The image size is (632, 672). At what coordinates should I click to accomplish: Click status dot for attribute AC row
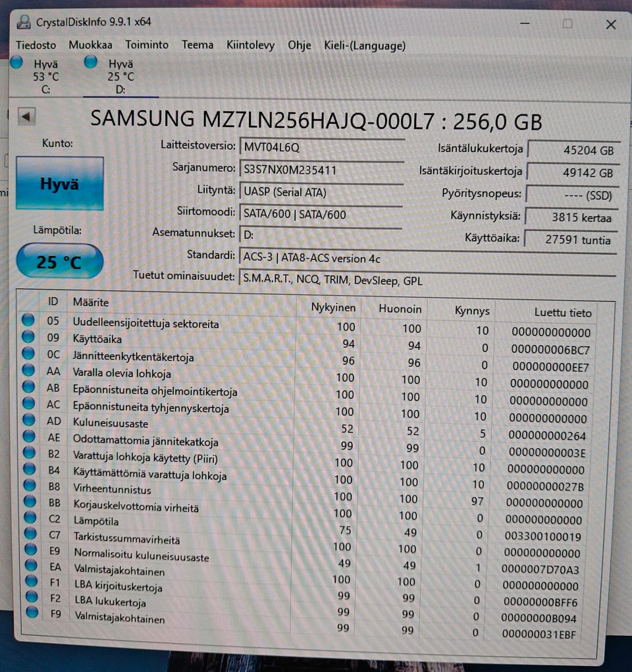[x=29, y=403]
